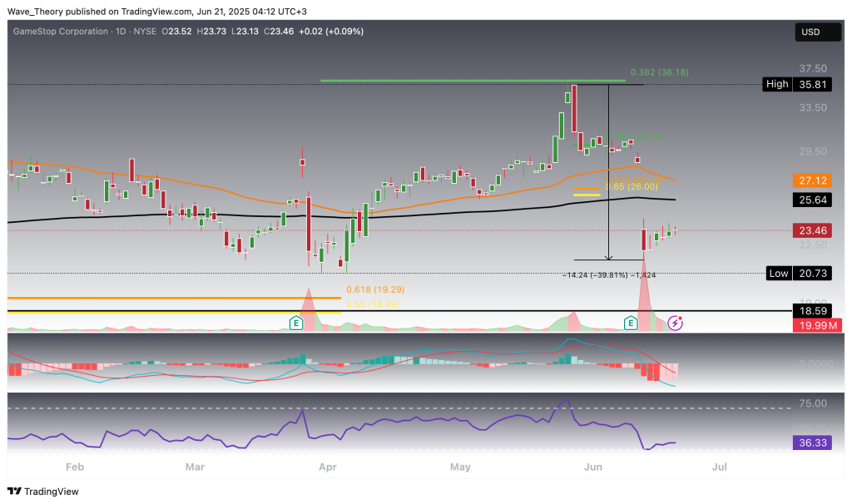Screen dimensions: 852x504
Task: Click the 37.50 price axis label
Action: (x=813, y=68)
